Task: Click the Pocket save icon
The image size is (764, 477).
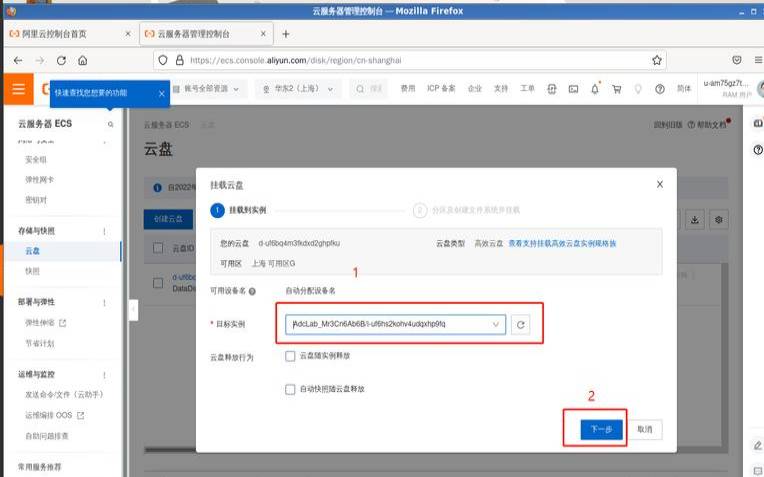Action: [737, 60]
